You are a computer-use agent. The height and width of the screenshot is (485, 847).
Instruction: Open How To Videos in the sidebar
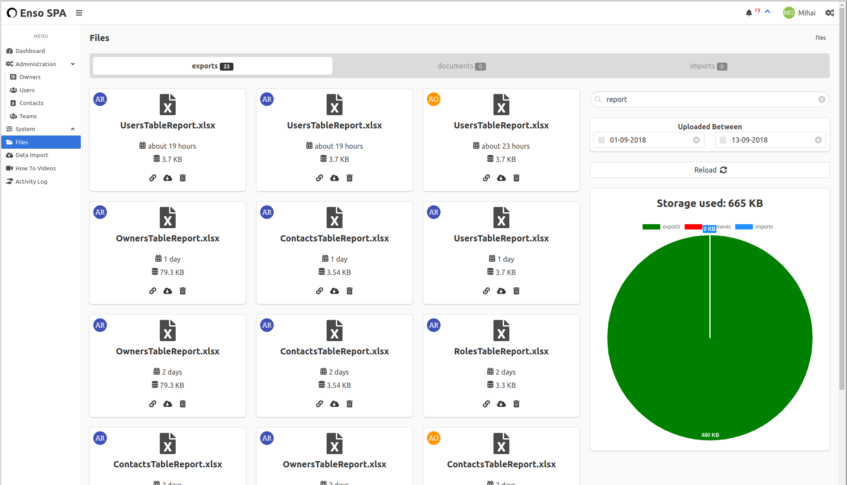tap(35, 168)
